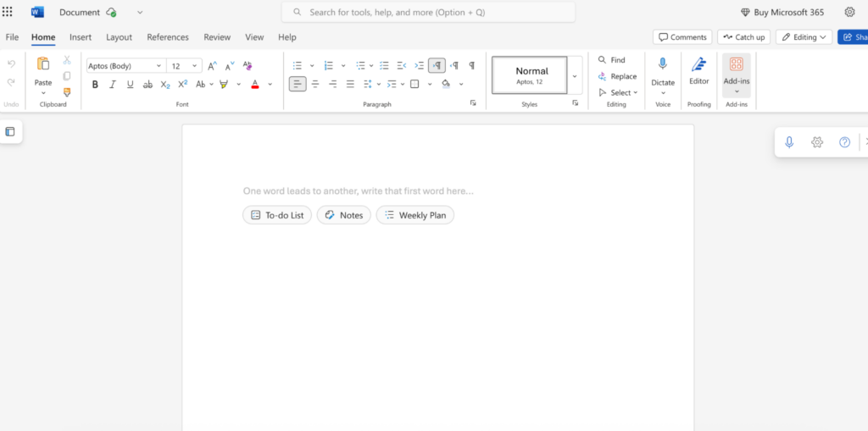Image resolution: width=868 pixels, height=431 pixels.
Task: Toggle show paragraph marks pilcrow
Action: coord(471,66)
